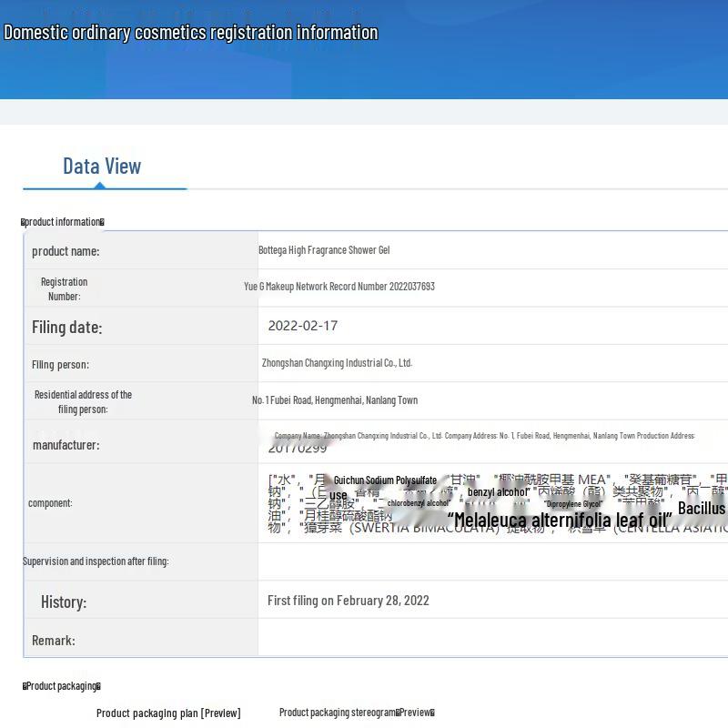Open the Product packaging stereogram preview

(357, 713)
